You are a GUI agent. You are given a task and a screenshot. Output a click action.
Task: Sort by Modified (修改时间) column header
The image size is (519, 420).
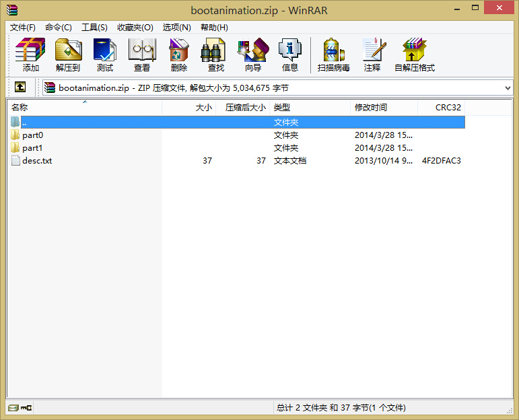(384, 107)
